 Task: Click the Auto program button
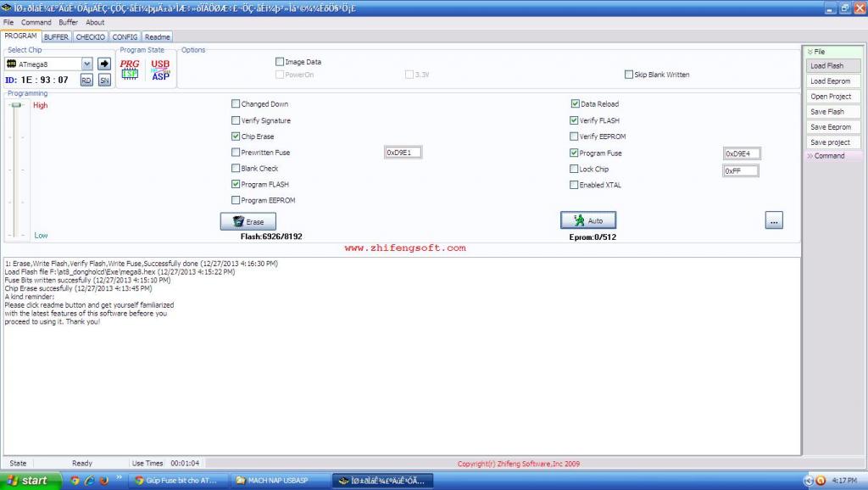(x=588, y=220)
